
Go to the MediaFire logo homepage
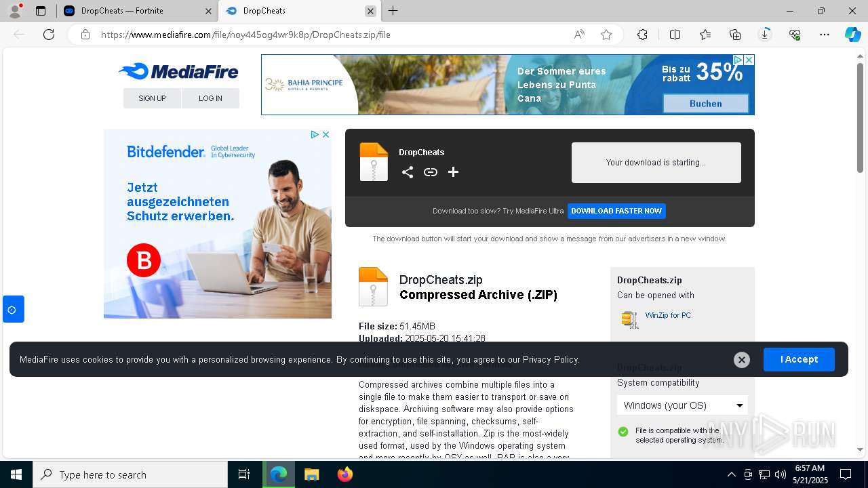[178, 71]
